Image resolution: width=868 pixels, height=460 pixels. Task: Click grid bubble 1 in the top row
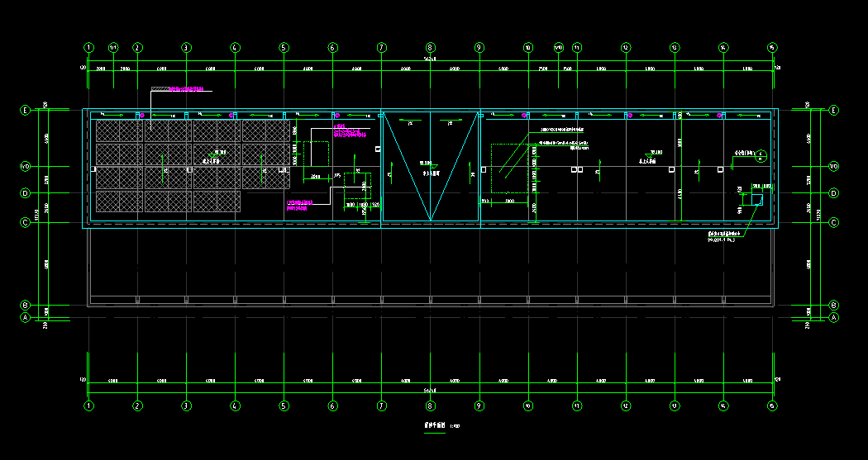pos(88,48)
